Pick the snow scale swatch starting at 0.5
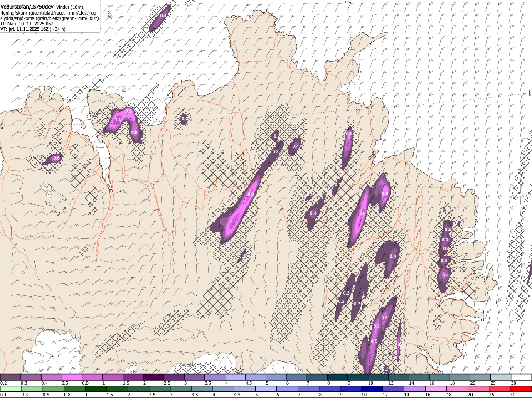Screen dimensions: 532x398 point(71,377)
